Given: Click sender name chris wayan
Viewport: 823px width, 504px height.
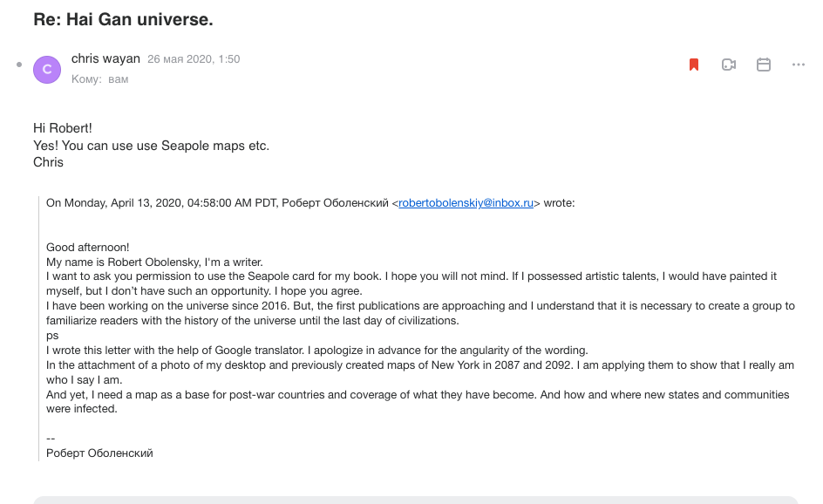Looking at the screenshot, I should [x=105, y=58].
